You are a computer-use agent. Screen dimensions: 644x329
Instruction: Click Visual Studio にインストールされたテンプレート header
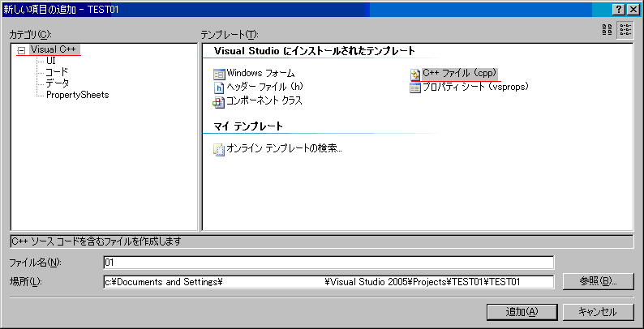click(314, 51)
